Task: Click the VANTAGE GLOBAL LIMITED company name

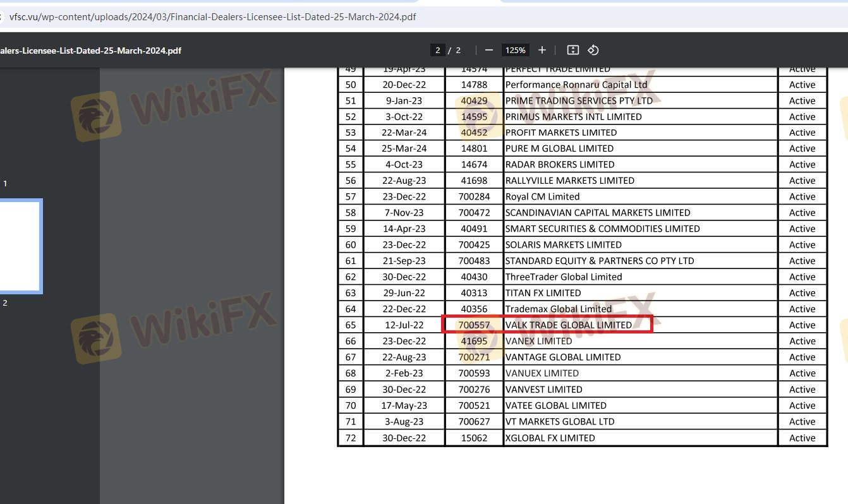Action: pos(562,357)
